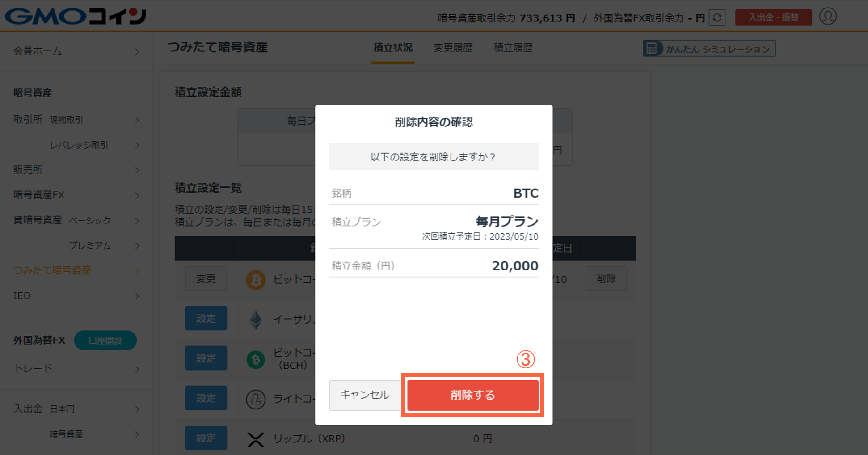Click the 口座開設 pill button
The image size is (868, 455).
tap(105, 341)
